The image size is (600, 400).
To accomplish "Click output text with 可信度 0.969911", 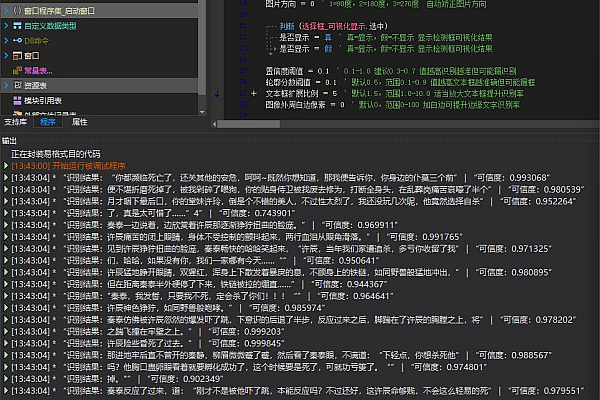I will click(204, 225).
